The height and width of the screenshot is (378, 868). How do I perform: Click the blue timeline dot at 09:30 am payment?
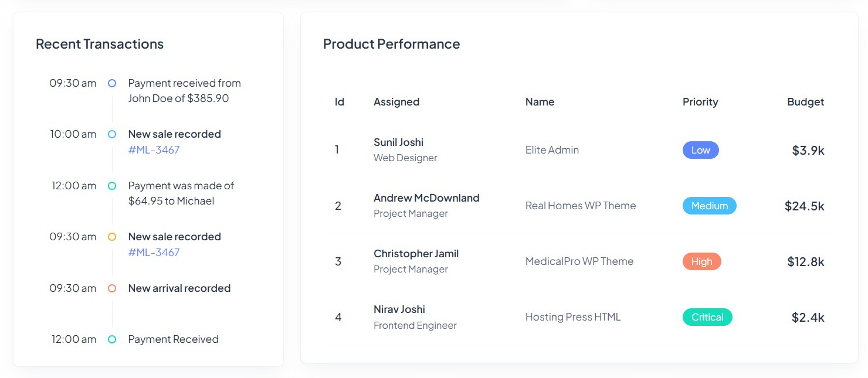pyautogui.click(x=112, y=83)
